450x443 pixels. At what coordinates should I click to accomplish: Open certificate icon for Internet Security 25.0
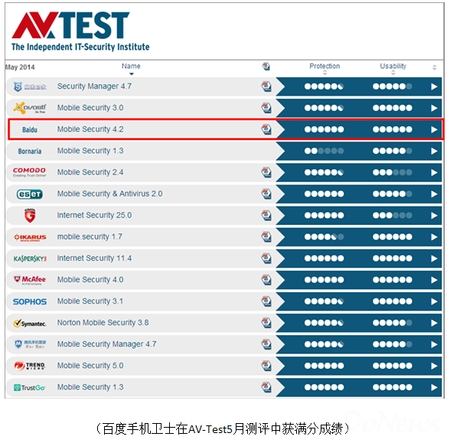[266, 215]
